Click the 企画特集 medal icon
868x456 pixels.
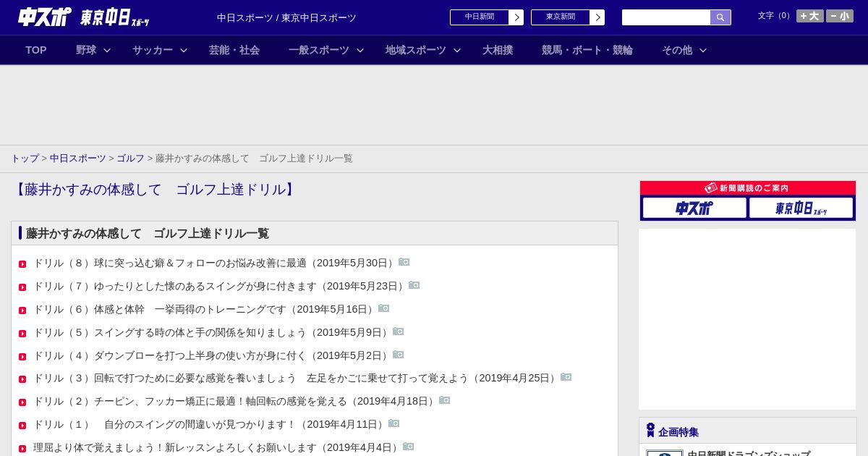click(650, 431)
